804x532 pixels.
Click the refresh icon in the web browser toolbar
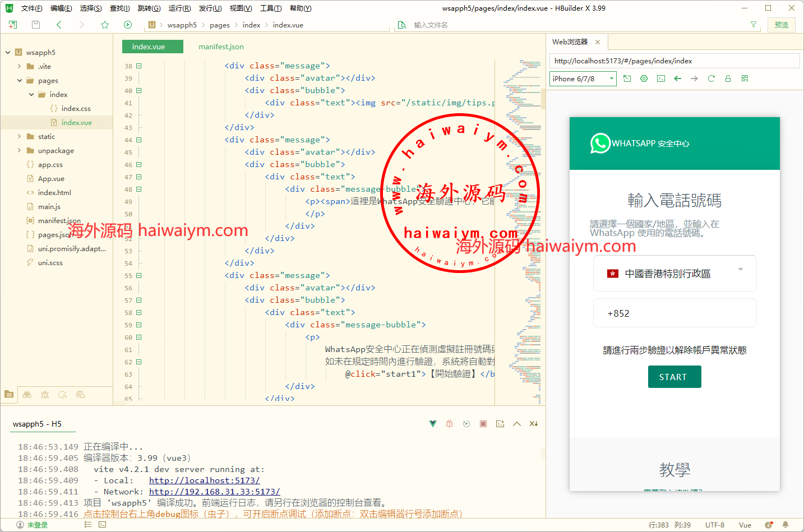click(x=711, y=78)
